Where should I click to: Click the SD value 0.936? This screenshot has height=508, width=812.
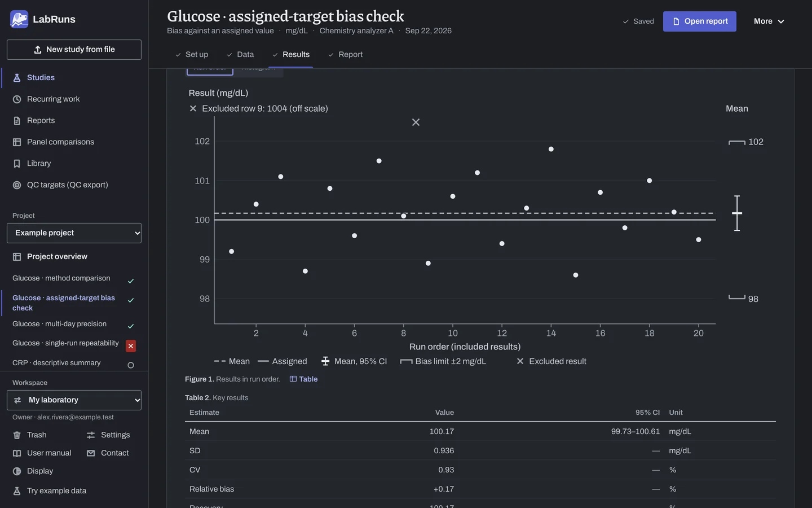click(444, 451)
